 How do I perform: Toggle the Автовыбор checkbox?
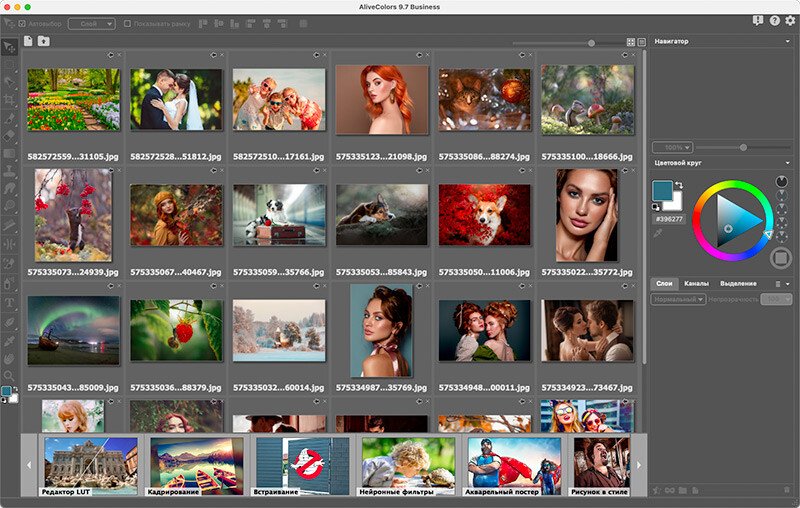[x=22, y=23]
